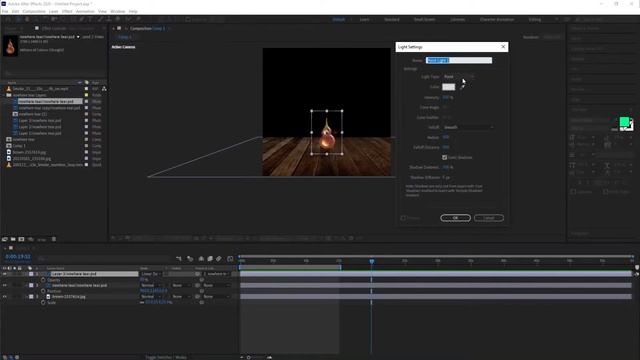The height and width of the screenshot is (360, 640).
Task: Click the Comp 1 composition icon in Project
Action: (9, 146)
